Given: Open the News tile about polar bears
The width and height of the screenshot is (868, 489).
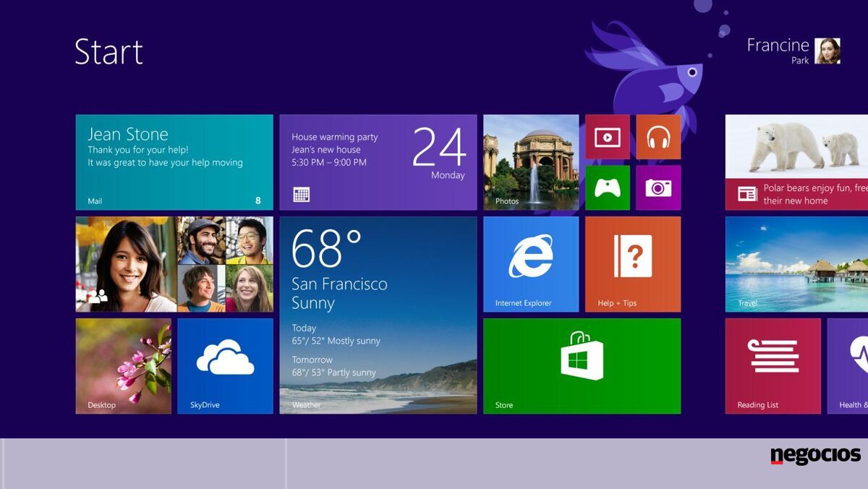Looking at the screenshot, I should [796, 162].
